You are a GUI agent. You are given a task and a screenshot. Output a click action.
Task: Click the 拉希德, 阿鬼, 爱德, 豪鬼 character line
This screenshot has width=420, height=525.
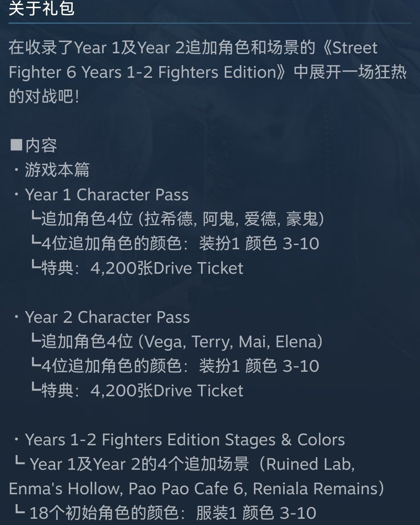click(177, 219)
